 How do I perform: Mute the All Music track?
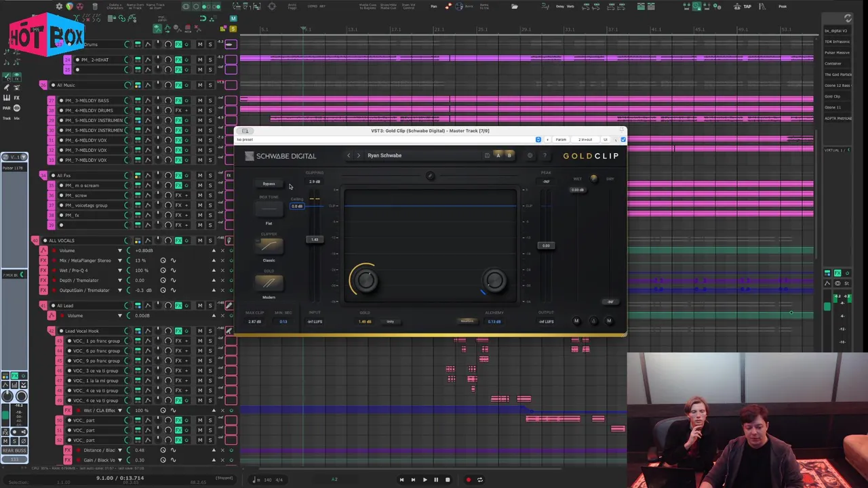click(200, 85)
